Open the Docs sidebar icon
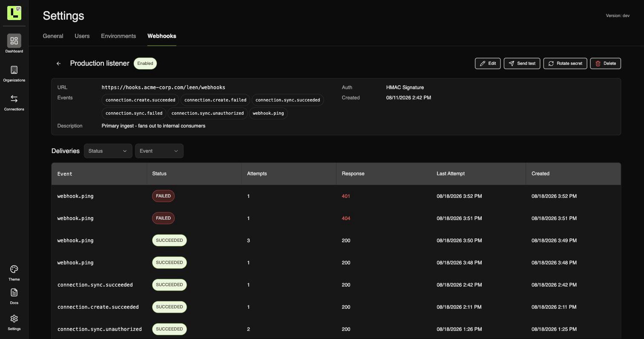644x339 pixels. pyautogui.click(x=14, y=293)
